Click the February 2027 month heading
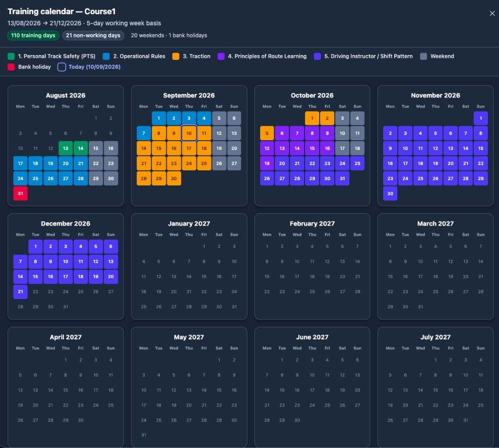The width and height of the screenshot is (499, 448). tap(312, 224)
